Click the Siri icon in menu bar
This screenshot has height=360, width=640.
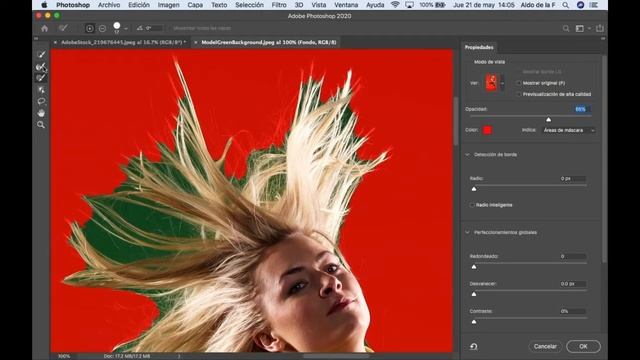(x=580, y=5)
